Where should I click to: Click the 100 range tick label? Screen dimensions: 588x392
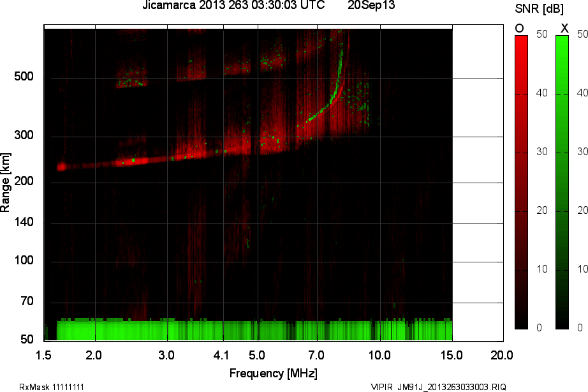pyautogui.click(x=24, y=260)
